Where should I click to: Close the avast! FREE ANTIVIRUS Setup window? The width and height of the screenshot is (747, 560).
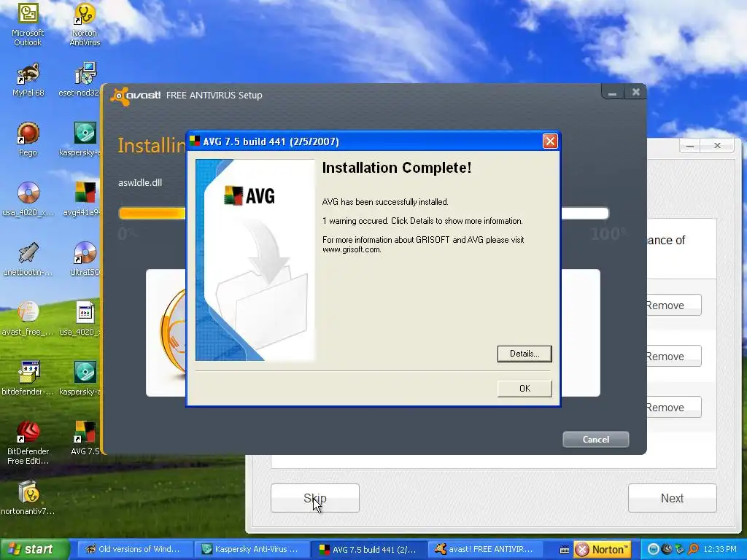coord(635,93)
